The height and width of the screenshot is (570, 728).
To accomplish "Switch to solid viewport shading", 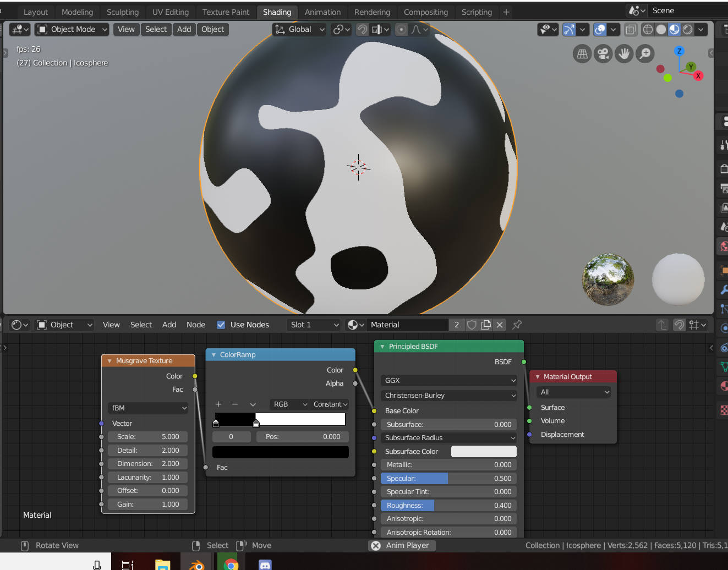I will coord(661,29).
